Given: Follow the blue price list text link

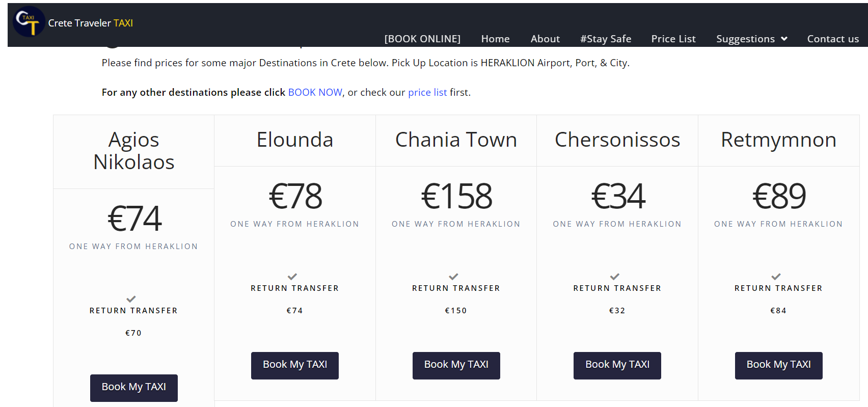Looking at the screenshot, I should [427, 92].
